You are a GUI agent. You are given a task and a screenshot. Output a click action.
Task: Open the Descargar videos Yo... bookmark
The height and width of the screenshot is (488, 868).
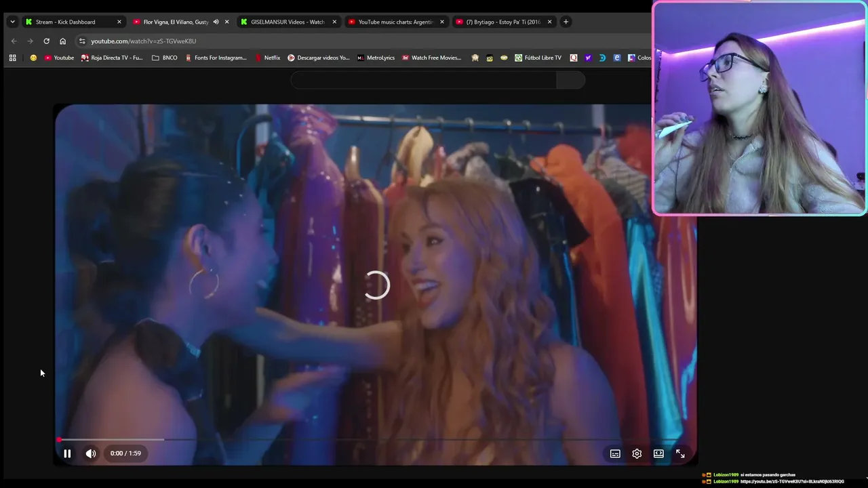tap(318, 58)
